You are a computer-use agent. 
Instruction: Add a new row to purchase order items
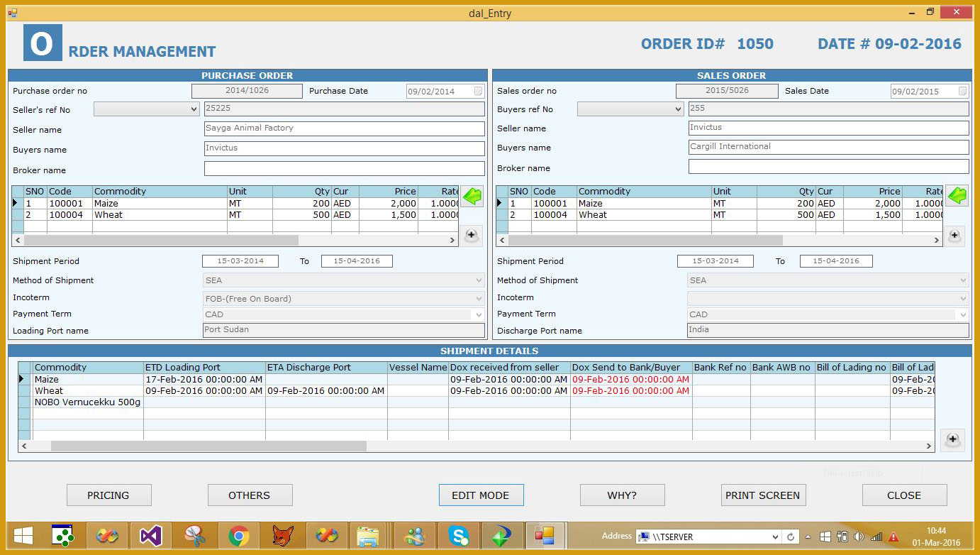tap(471, 235)
